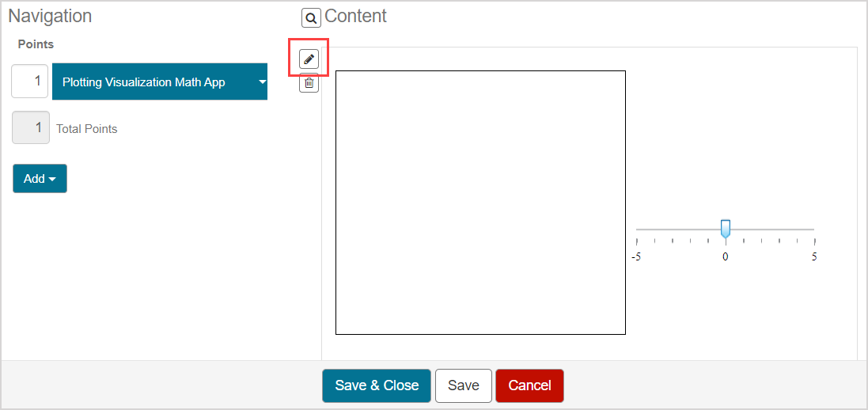Click the points value field for item 1
This screenshot has height=410, width=868.
tap(30, 82)
